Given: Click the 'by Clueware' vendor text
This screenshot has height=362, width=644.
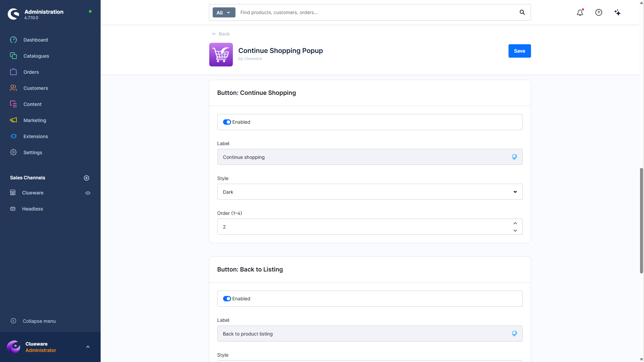Looking at the screenshot, I should [250, 59].
